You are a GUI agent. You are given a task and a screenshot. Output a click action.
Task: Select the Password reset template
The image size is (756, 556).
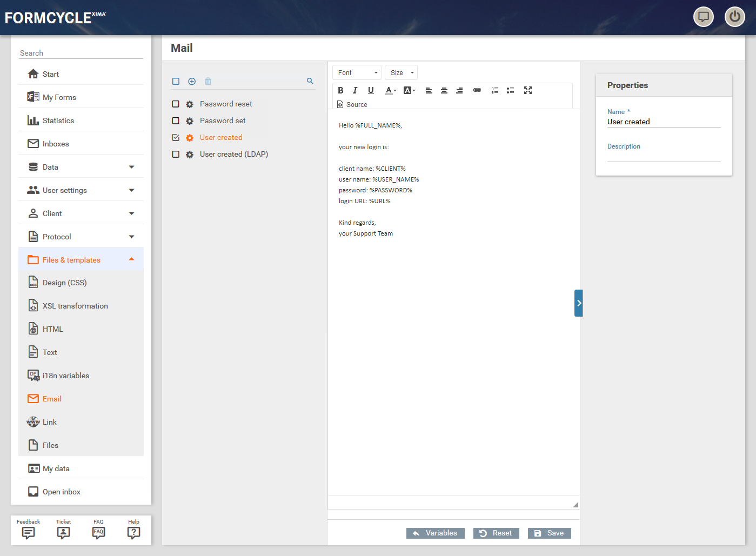pyautogui.click(x=226, y=104)
